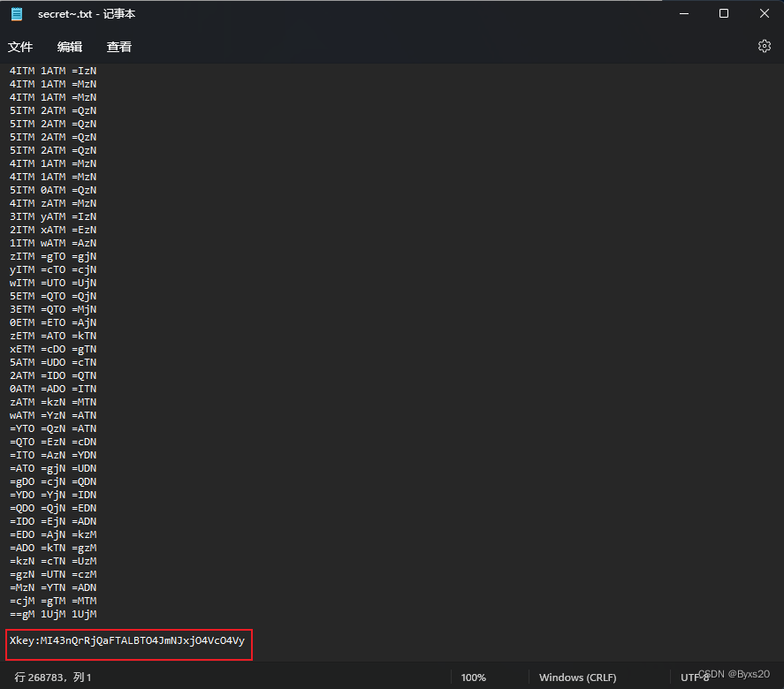The height and width of the screenshot is (689, 784).
Task: Click the line '=gzN =UTN =czM'
Action: pyautogui.click(x=53, y=574)
